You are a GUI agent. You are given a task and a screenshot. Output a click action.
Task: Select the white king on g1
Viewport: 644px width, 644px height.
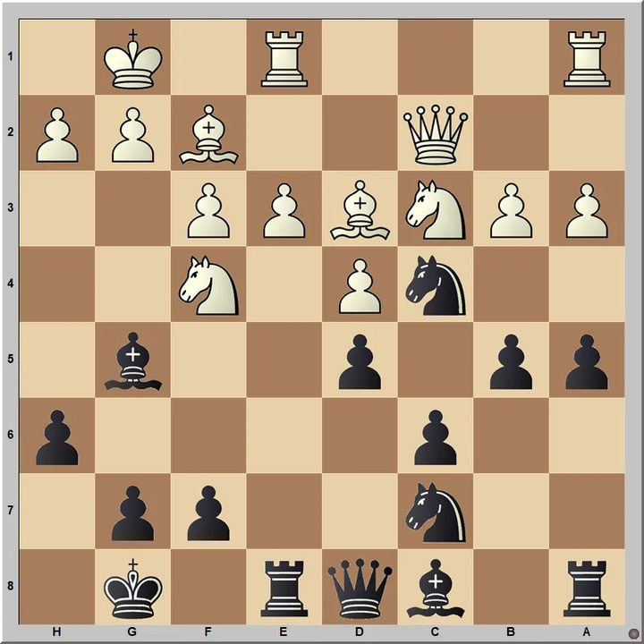click(x=133, y=57)
